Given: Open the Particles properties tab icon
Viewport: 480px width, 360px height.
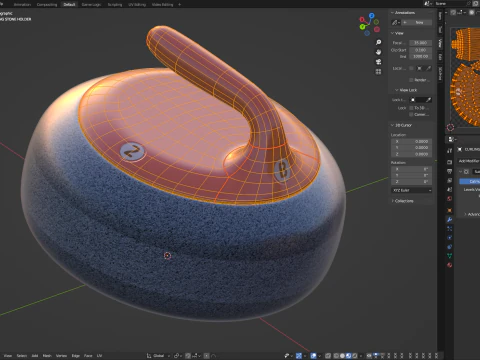Looking at the screenshot, I should pos(449,229).
